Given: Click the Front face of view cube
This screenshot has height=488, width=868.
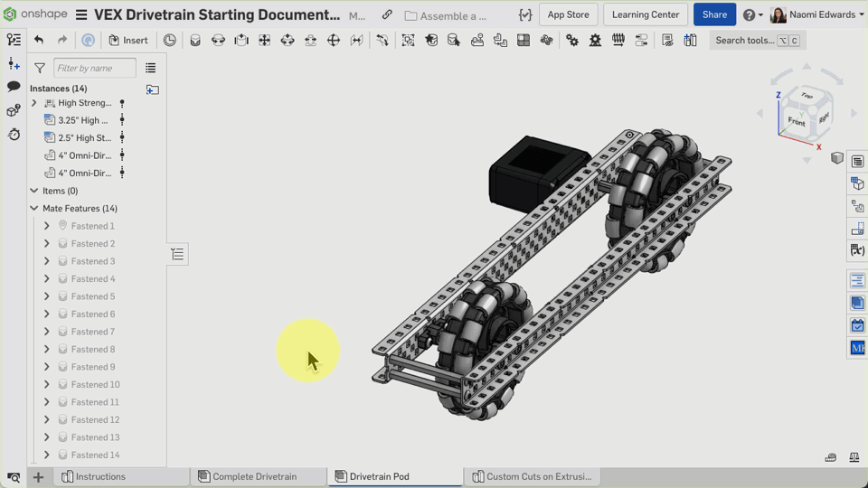Looking at the screenshot, I should tap(797, 120).
